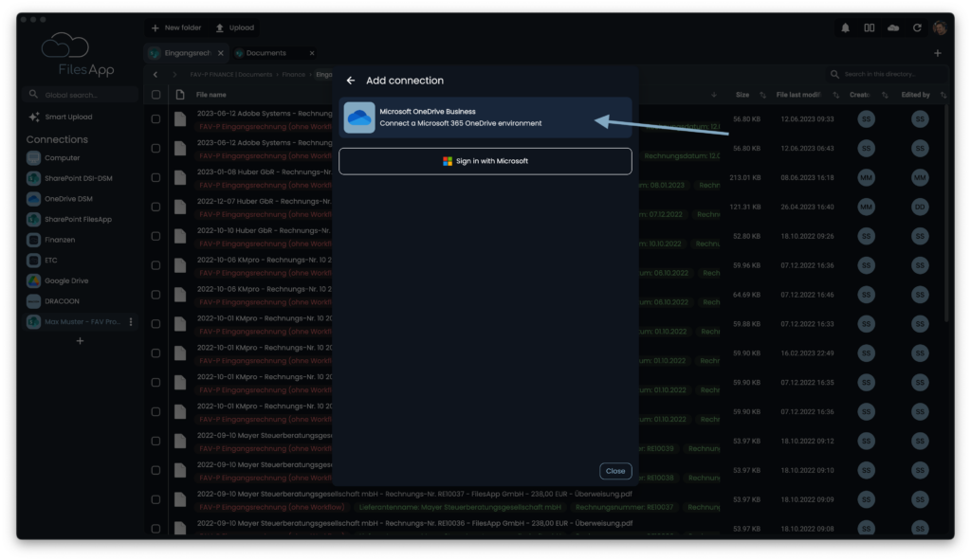Navigate forward with the right chevron

click(174, 74)
